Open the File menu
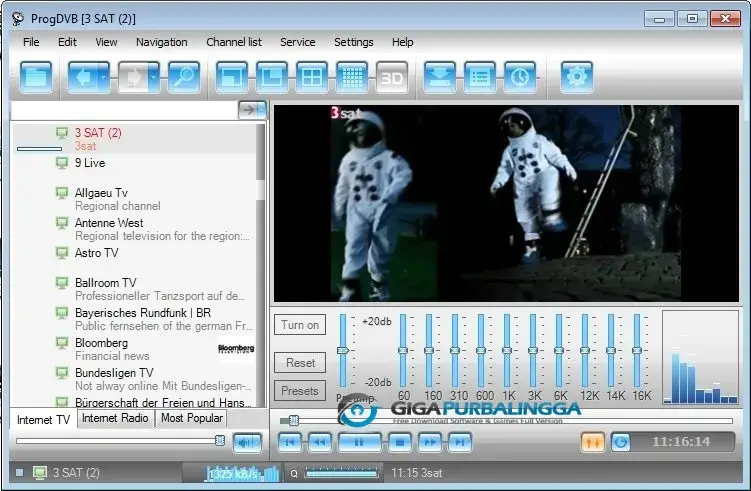 [31, 42]
